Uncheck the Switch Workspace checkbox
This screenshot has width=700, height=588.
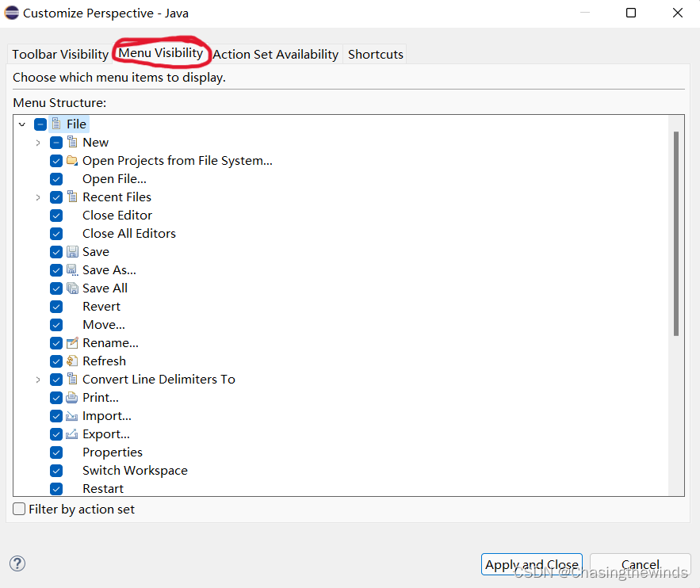click(x=56, y=471)
